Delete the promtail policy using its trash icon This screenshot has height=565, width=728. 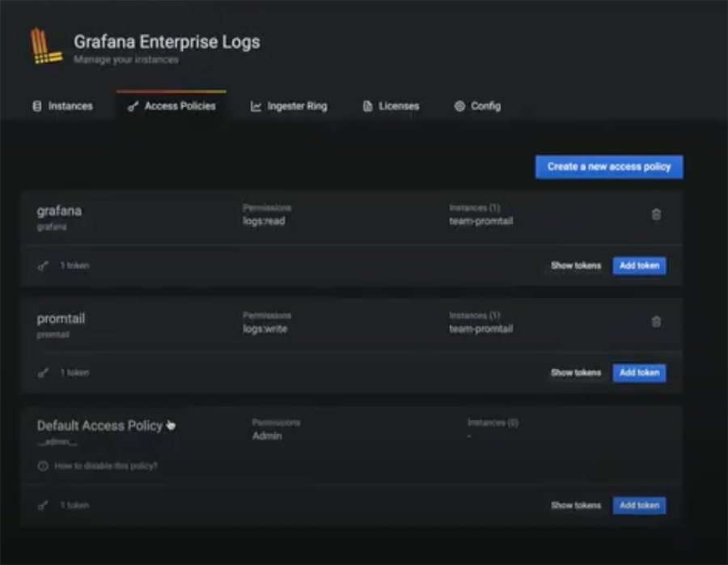coord(657,321)
